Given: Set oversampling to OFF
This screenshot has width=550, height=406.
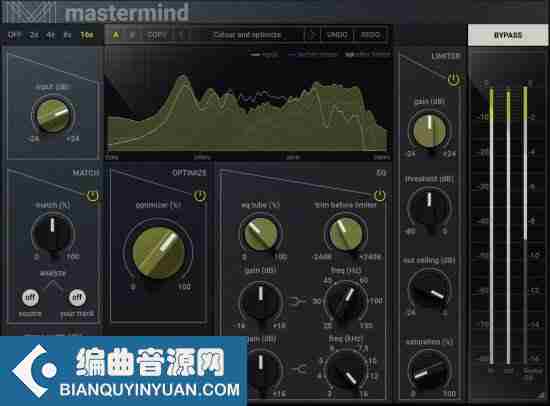Looking at the screenshot, I should [x=14, y=35].
